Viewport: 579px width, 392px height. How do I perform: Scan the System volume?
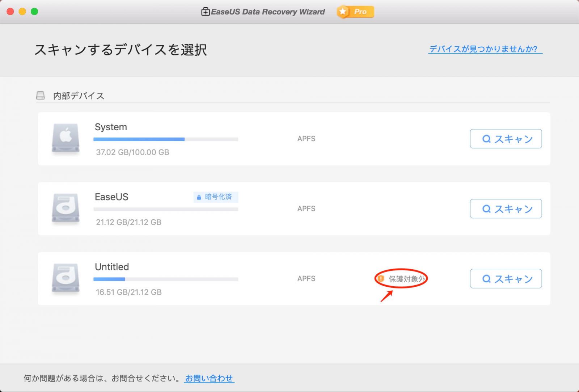pyautogui.click(x=506, y=139)
